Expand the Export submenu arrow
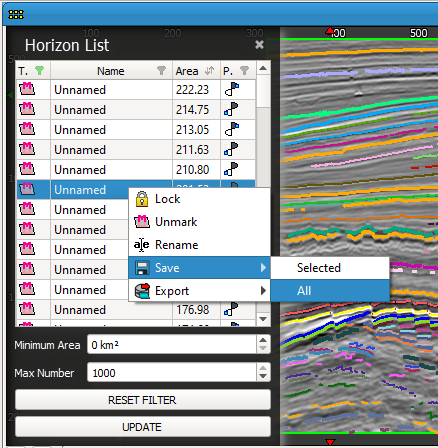Screen dimensions: 438x448 coord(263,291)
